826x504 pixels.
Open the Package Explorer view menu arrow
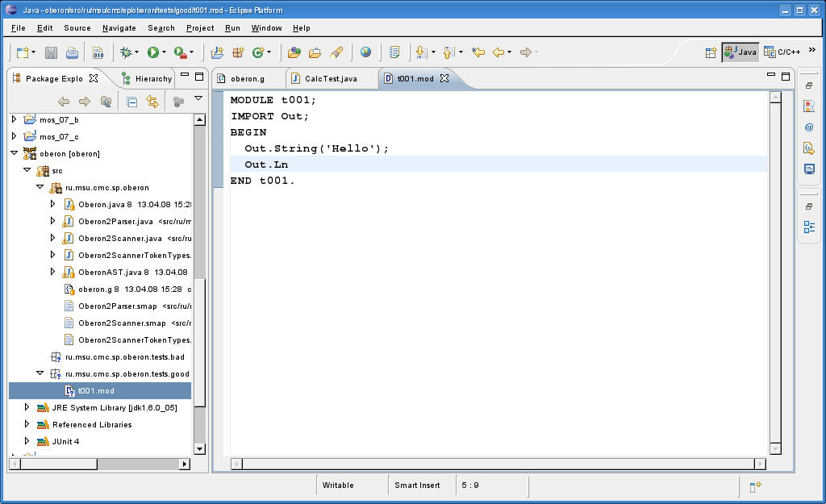point(198,99)
